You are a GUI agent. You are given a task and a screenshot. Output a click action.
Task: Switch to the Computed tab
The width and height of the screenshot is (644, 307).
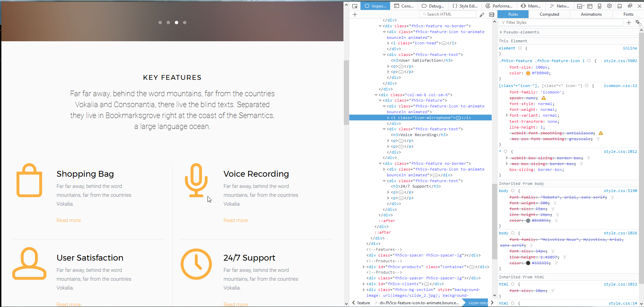(549, 14)
